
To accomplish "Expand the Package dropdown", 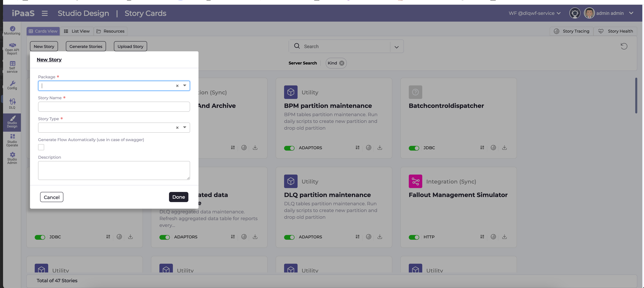I will click(185, 86).
